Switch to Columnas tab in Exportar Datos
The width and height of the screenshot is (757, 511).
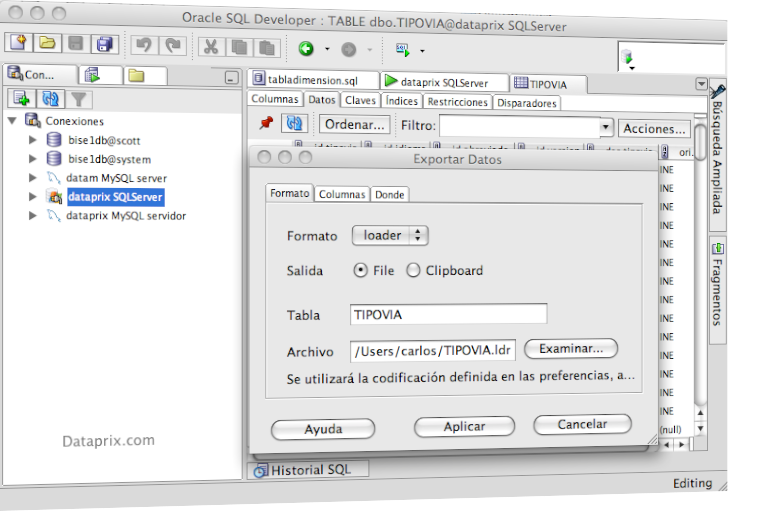342,194
